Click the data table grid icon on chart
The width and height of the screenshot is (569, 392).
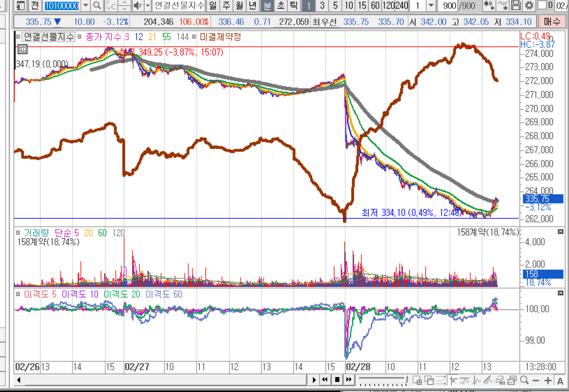[22, 49]
